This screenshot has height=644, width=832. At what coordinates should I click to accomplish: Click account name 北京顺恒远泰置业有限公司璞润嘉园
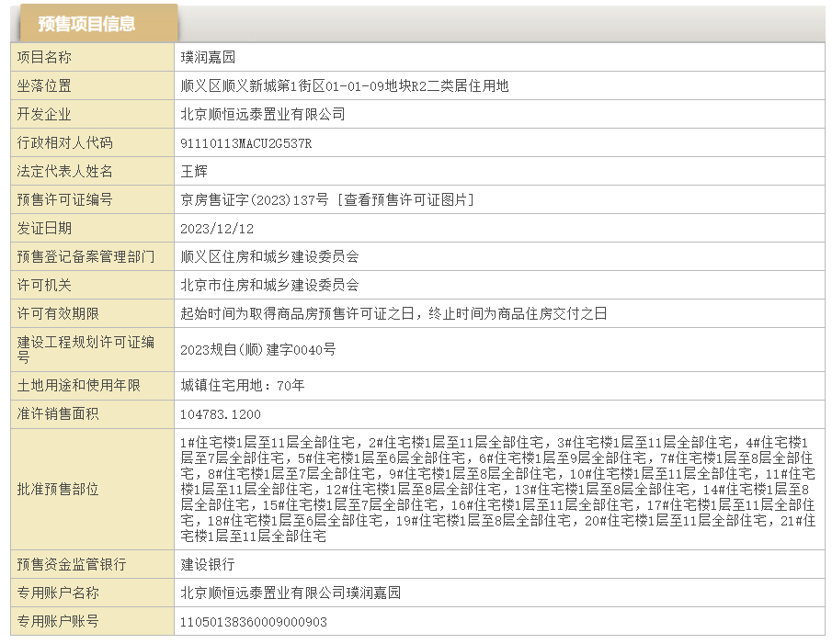pos(291,593)
